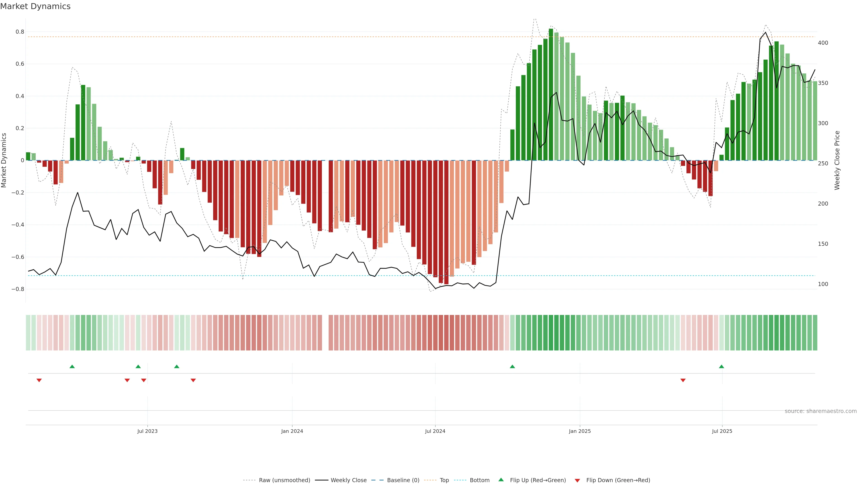Click the Weekly Close Price axis title
This screenshot has width=868, height=488.
837,160
